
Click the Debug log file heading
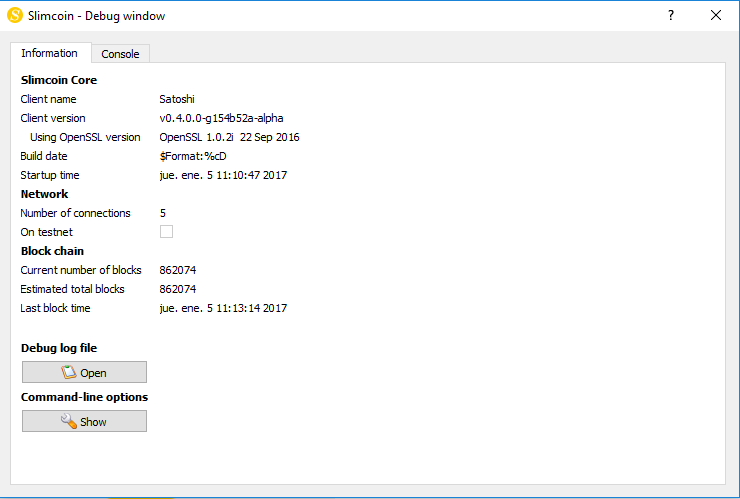(x=59, y=348)
